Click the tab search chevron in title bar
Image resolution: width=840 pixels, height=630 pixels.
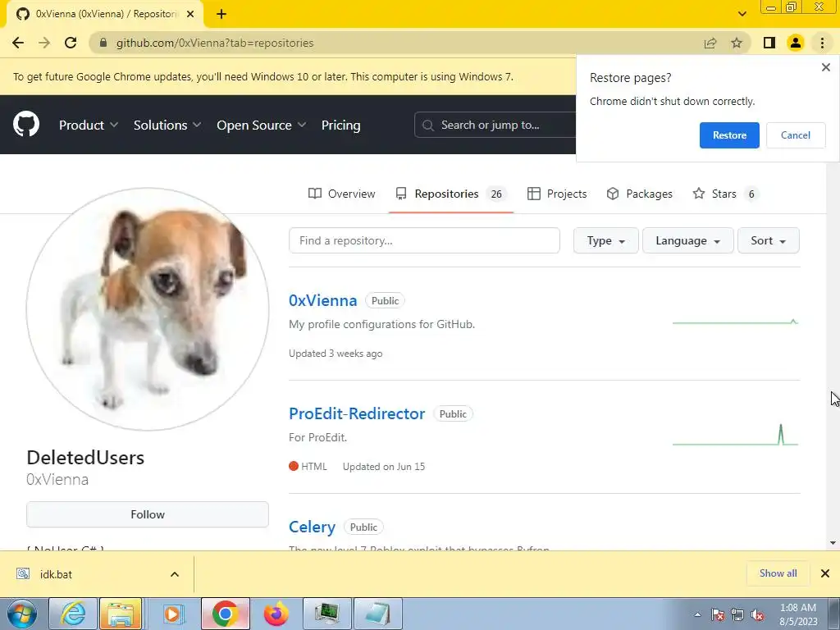coord(742,14)
